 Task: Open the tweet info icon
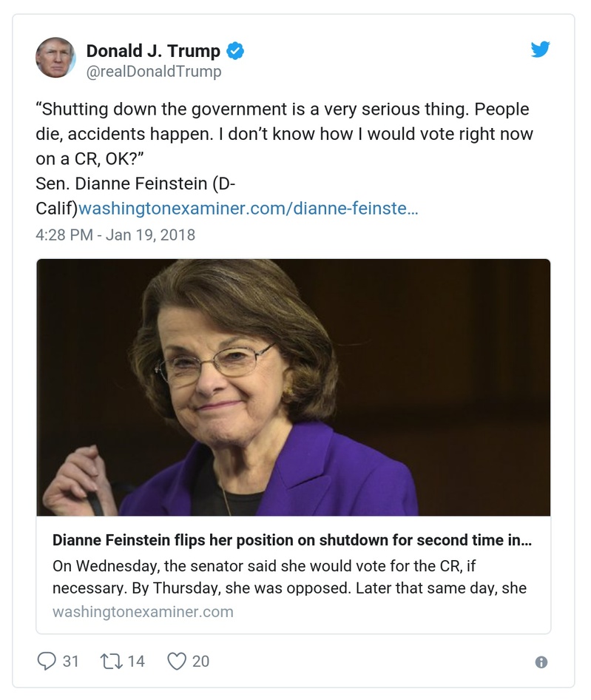pos(541,662)
